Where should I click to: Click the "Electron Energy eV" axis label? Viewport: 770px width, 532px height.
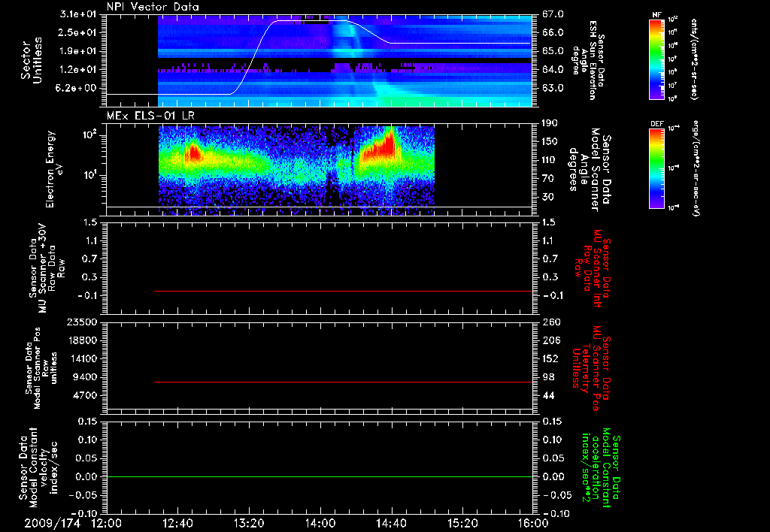click(56, 169)
